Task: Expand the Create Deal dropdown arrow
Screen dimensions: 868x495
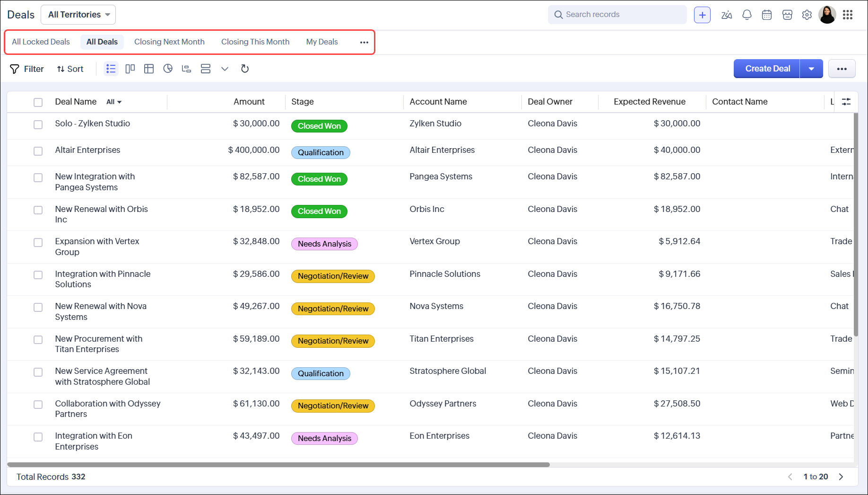Action: (811, 69)
